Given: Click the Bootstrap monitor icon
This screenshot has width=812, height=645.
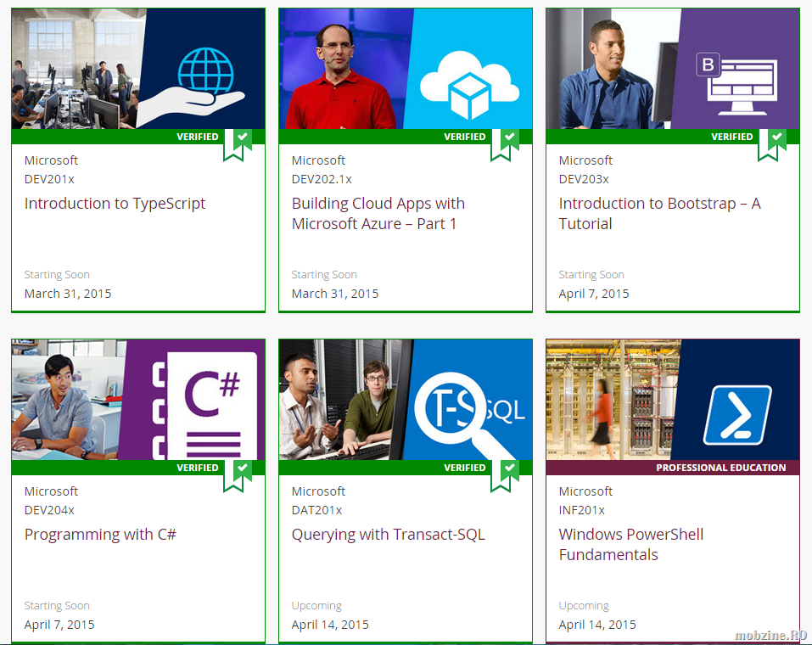Looking at the screenshot, I should 736,83.
